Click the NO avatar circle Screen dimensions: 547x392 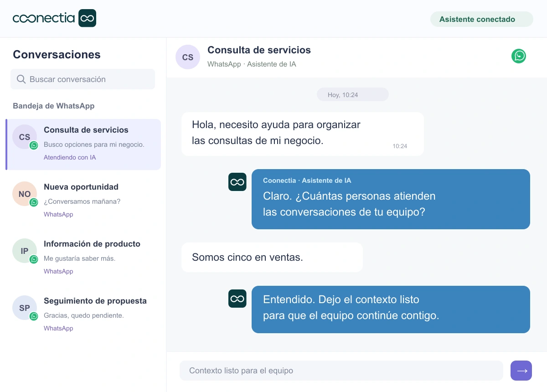coord(25,194)
